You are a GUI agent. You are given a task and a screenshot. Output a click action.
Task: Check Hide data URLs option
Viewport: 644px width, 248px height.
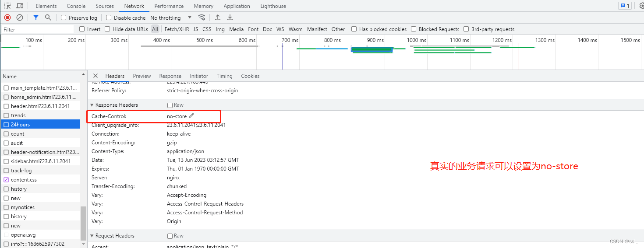[107, 29]
